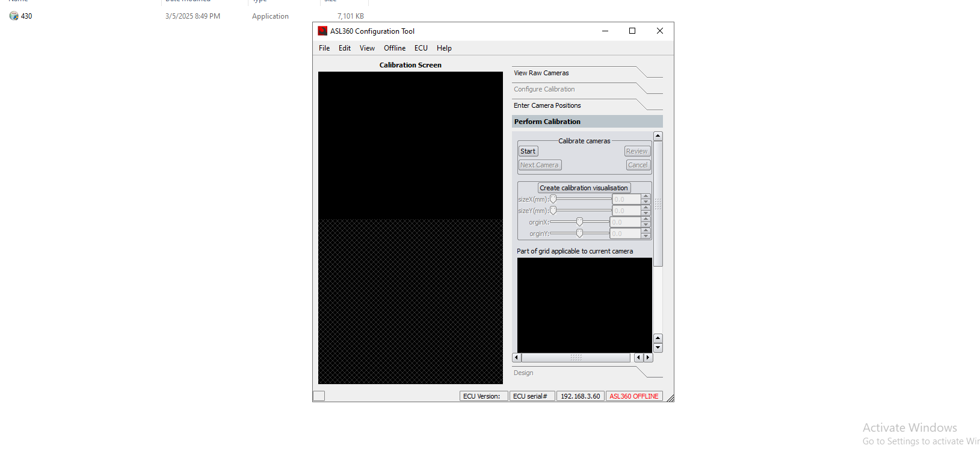Click the orginX value field
Viewport: 980px width, 460px height.
pos(625,222)
